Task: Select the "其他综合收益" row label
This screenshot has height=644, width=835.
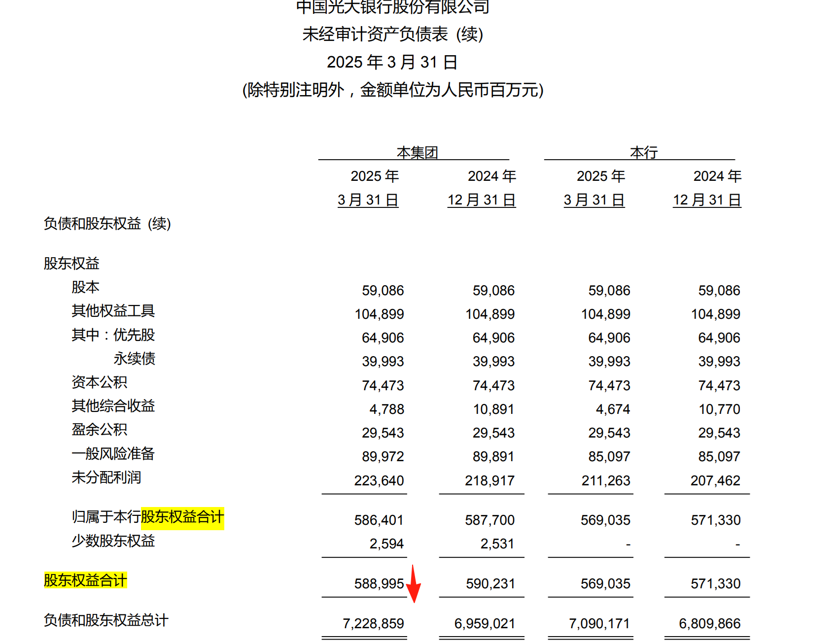Action: [113, 406]
